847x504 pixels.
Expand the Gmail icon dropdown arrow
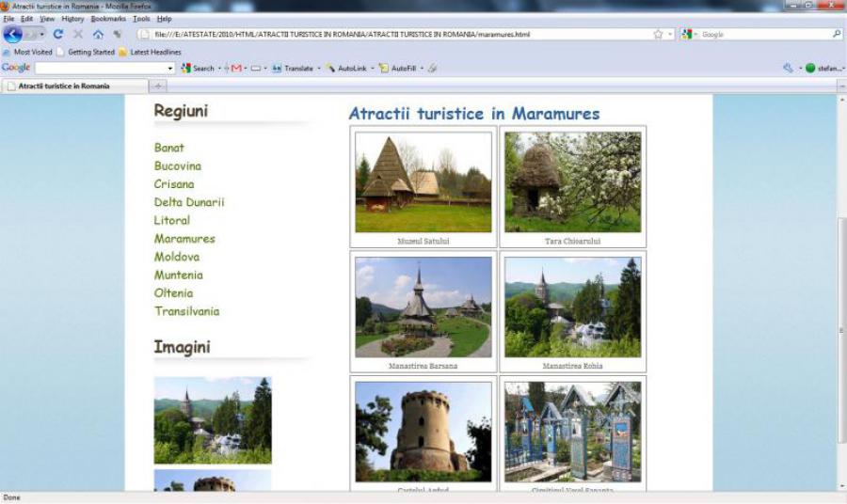pyautogui.click(x=246, y=68)
